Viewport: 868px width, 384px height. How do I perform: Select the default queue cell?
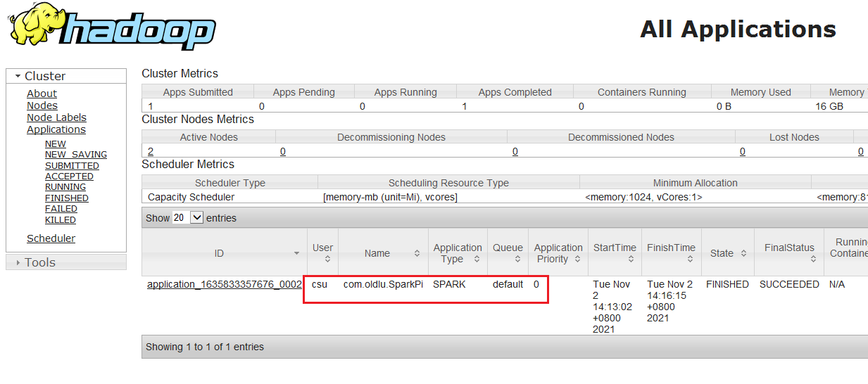click(508, 284)
